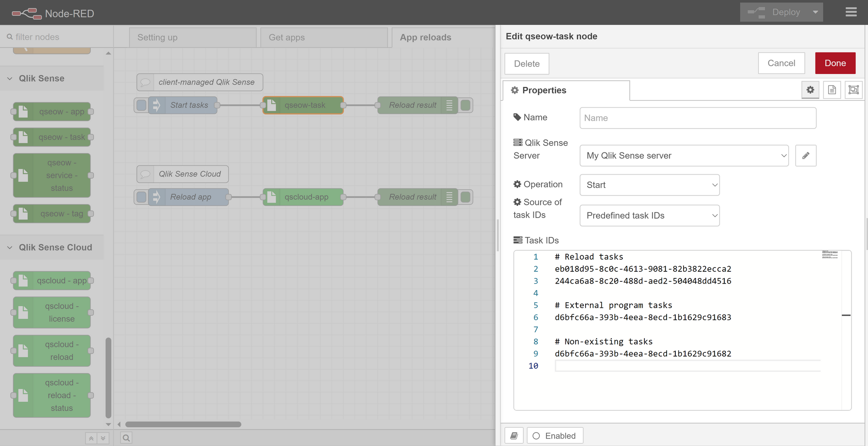Toggle the Enabled node state button

point(555,436)
